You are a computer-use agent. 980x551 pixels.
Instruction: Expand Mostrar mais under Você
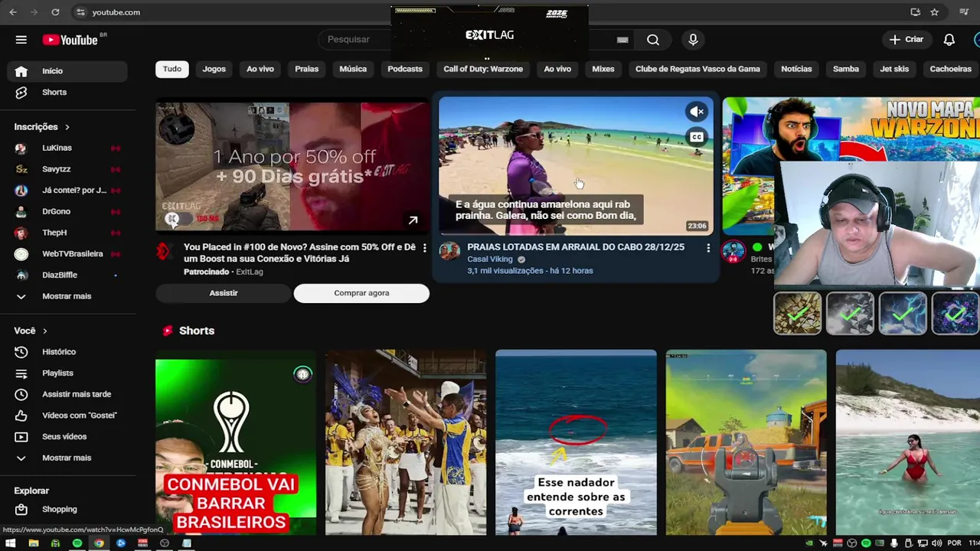(x=67, y=458)
